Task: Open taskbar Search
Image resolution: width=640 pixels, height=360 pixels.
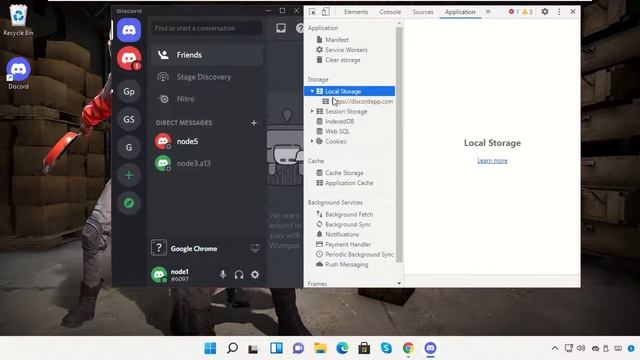Action: (232, 348)
